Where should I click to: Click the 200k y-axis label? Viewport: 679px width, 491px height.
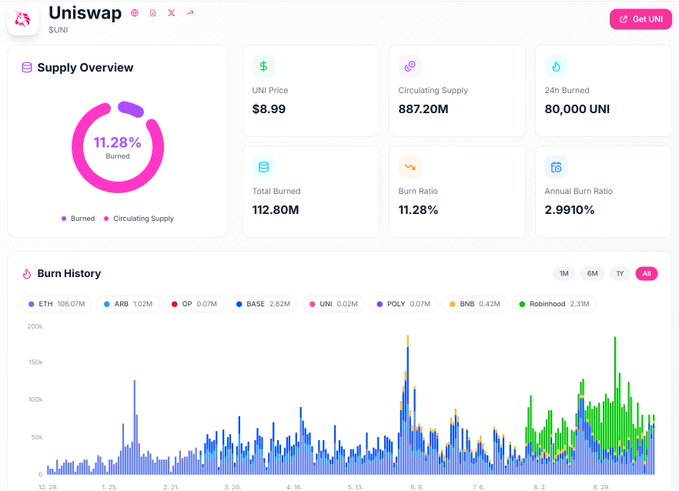click(x=35, y=326)
